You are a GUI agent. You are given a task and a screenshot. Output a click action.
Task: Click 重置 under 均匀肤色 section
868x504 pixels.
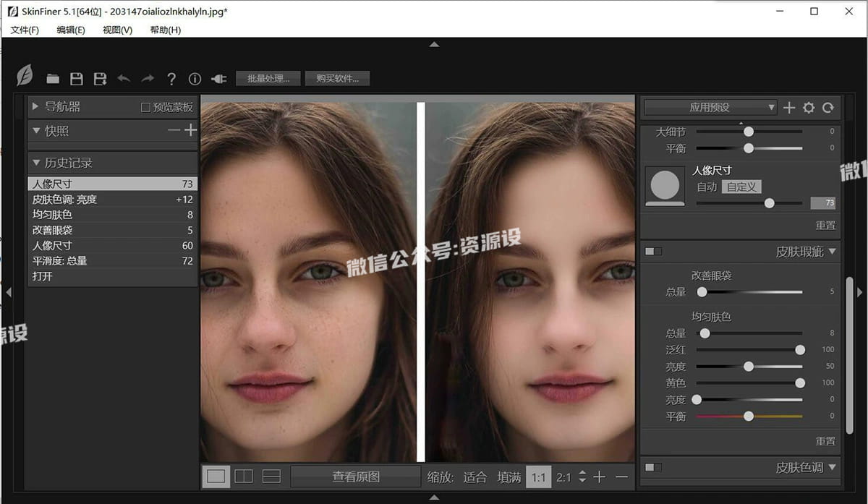click(825, 440)
